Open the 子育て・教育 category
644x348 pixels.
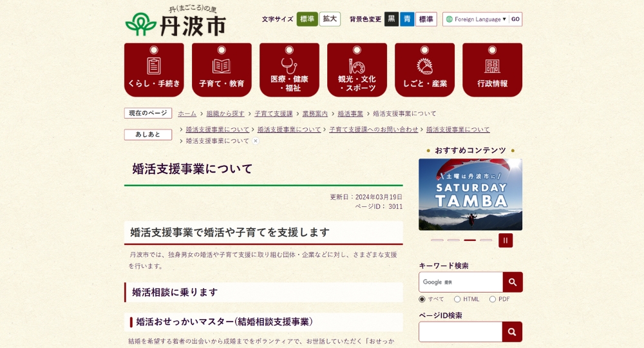coord(222,70)
